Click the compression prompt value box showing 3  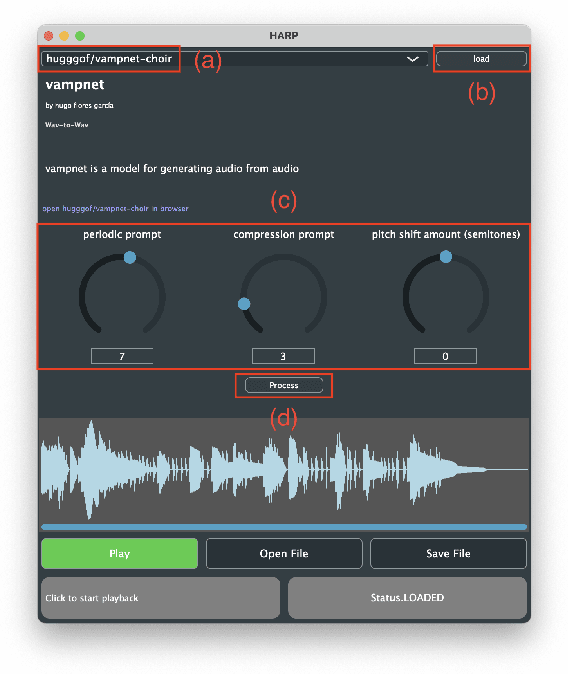(283, 356)
